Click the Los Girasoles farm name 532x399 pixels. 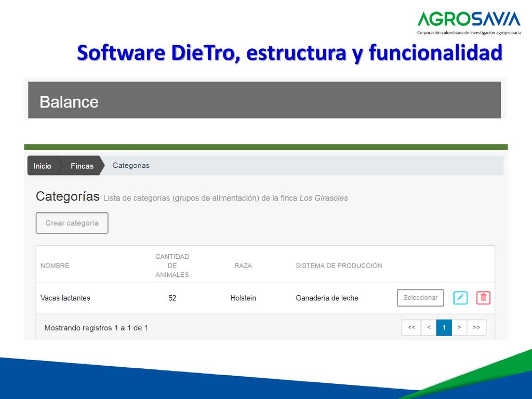pos(323,198)
